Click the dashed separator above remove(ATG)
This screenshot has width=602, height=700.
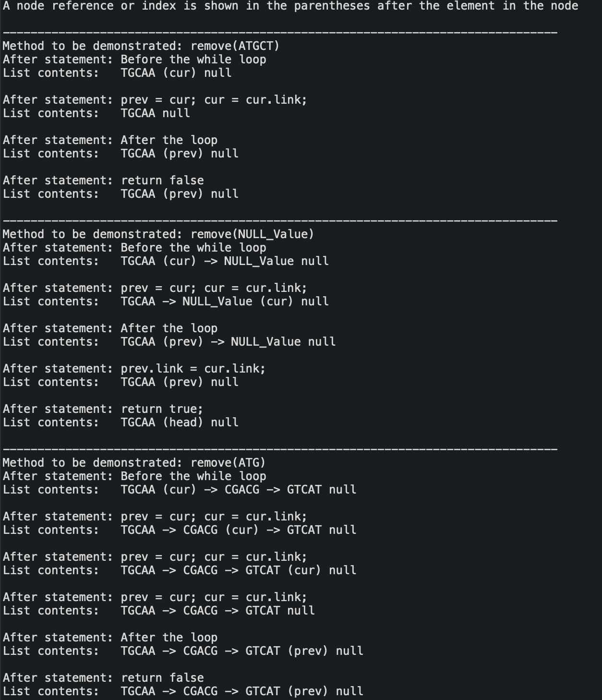[280, 449]
